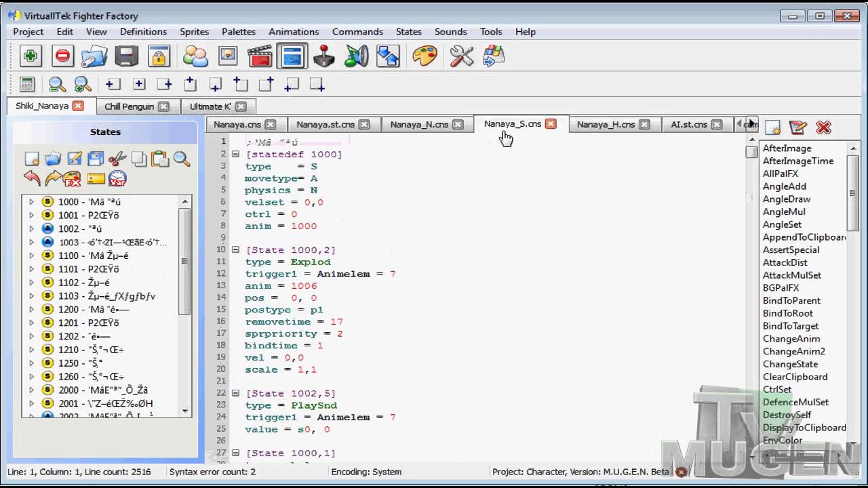868x488 pixels.
Task: Select AfterImage in the controller list
Action: tap(787, 148)
